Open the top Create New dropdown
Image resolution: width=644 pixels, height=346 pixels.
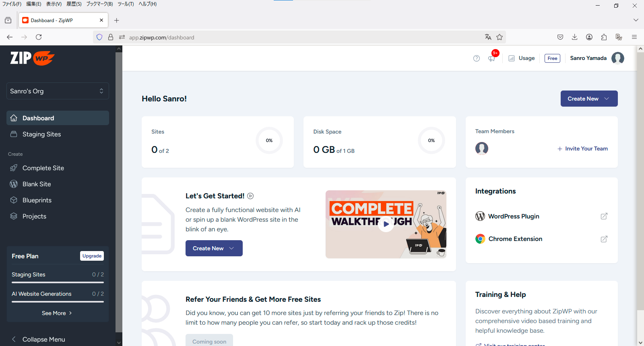click(x=589, y=99)
